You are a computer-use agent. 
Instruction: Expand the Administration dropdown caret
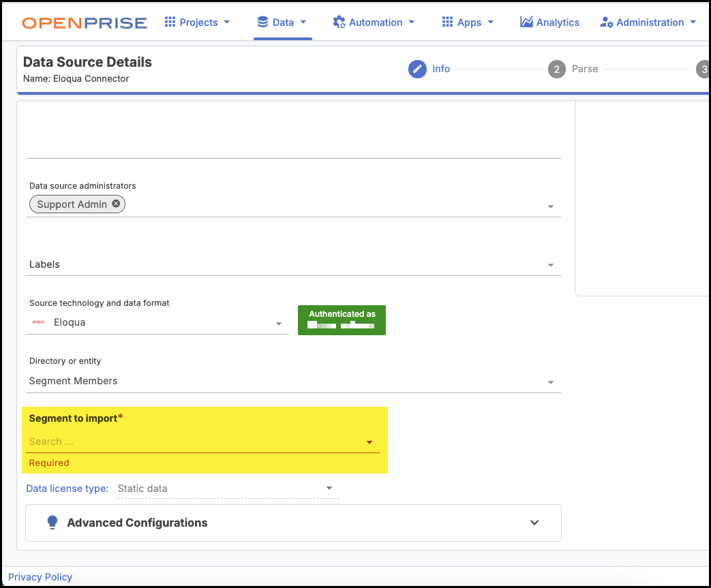[693, 22]
